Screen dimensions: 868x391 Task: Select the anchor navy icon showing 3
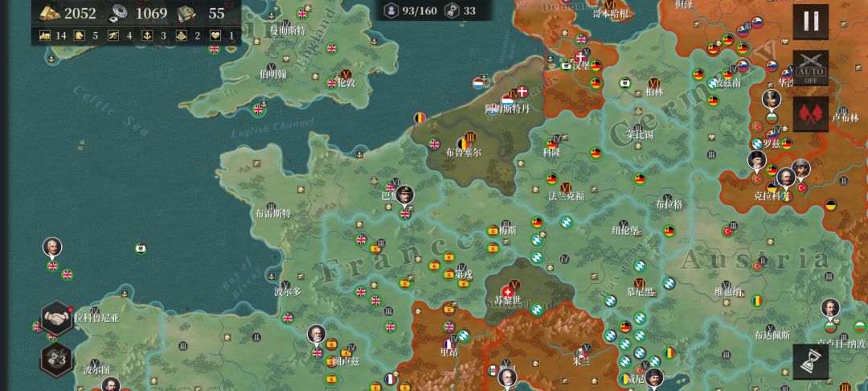[x=148, y=36]
